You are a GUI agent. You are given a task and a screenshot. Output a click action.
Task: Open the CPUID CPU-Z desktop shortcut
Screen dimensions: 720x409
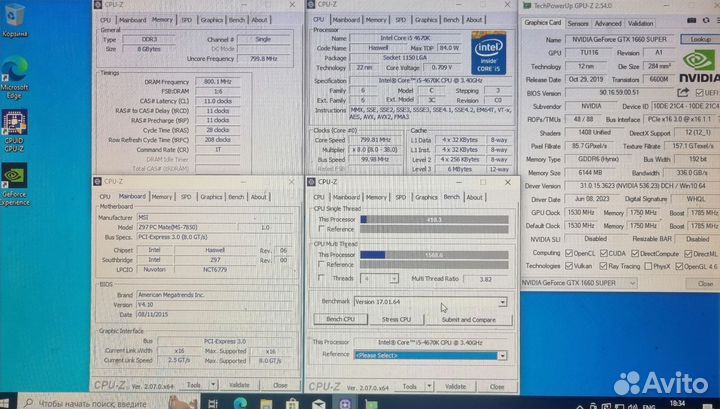pos(14,130)
